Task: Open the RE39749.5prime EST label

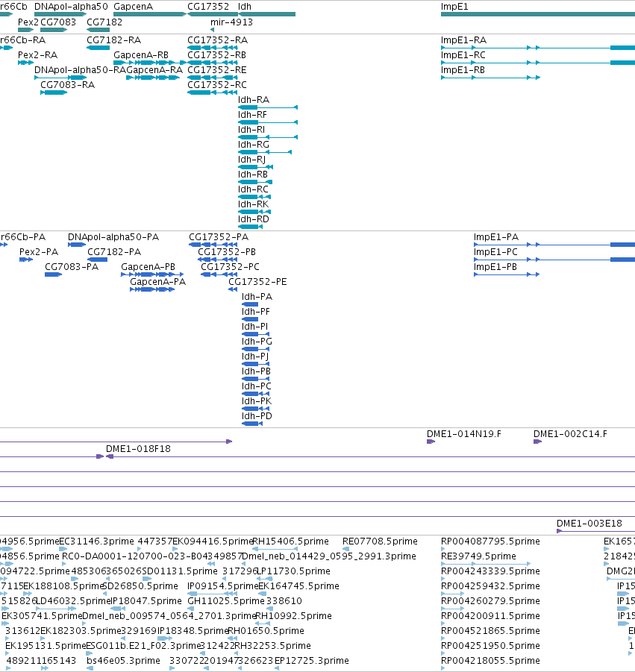Action: point(478,556)
